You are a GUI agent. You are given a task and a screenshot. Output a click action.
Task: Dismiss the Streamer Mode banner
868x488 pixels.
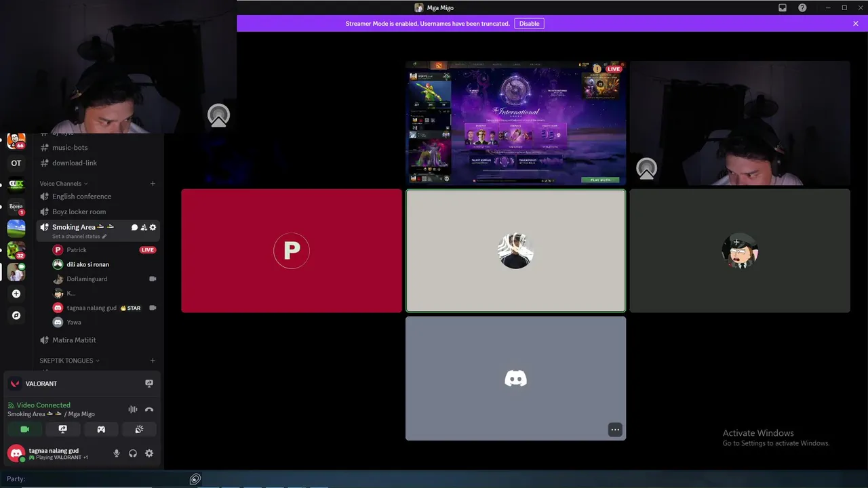point(856,24)
